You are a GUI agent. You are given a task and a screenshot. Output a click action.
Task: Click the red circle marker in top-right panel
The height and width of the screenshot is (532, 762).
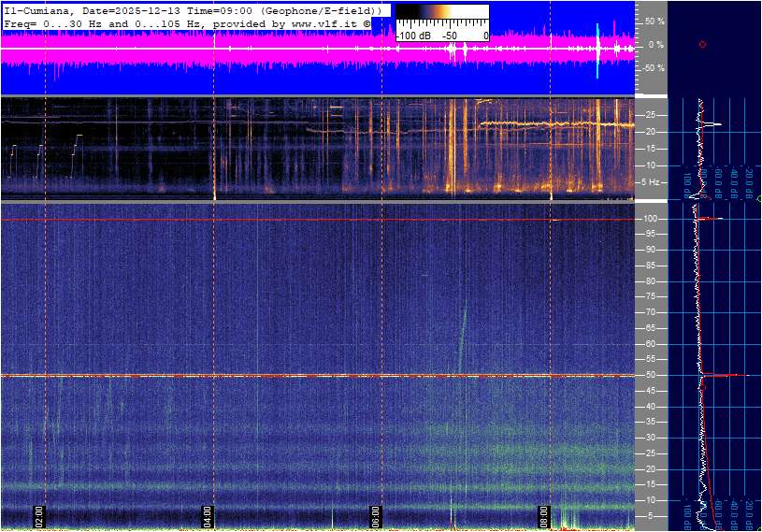702,44
